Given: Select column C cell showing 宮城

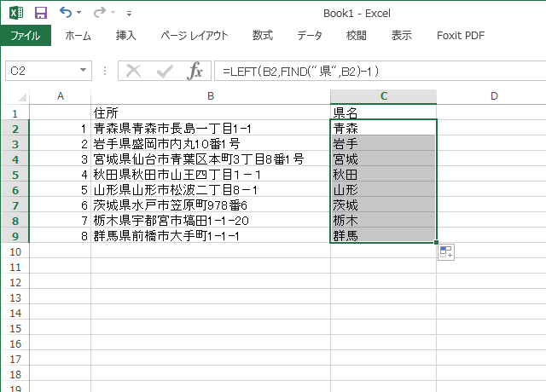Looking at the screenshot, I should 383,159.
